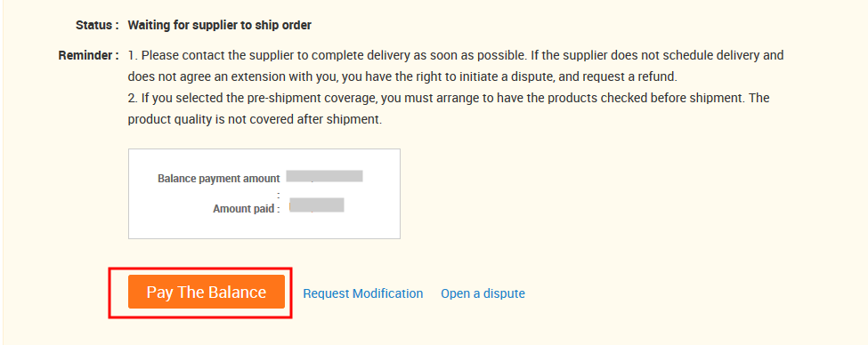Image resolution: width=868 pixels, height=345 pixels.
Task: Click the Amount paid label
Action: tap(247, 209)
